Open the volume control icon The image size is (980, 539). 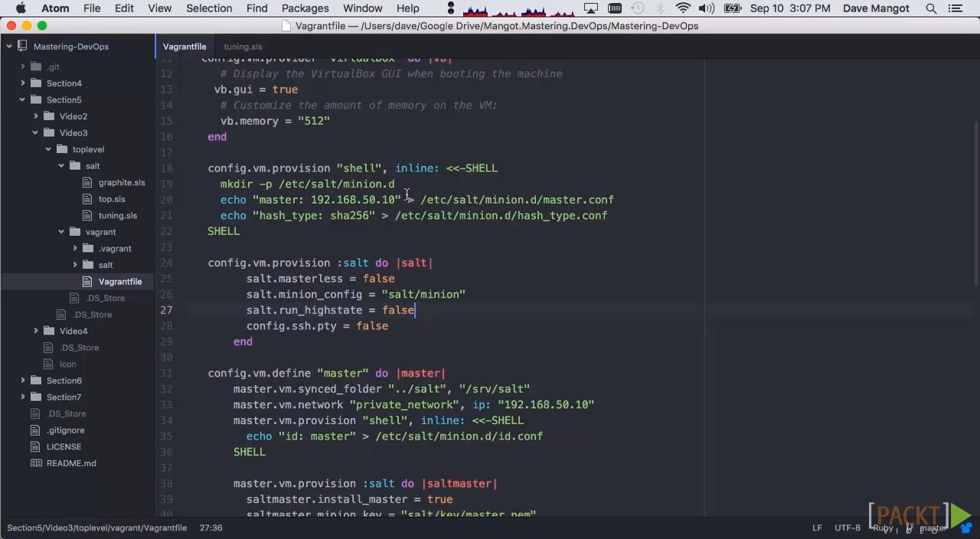pyautogui.click(x=707, y=8)
